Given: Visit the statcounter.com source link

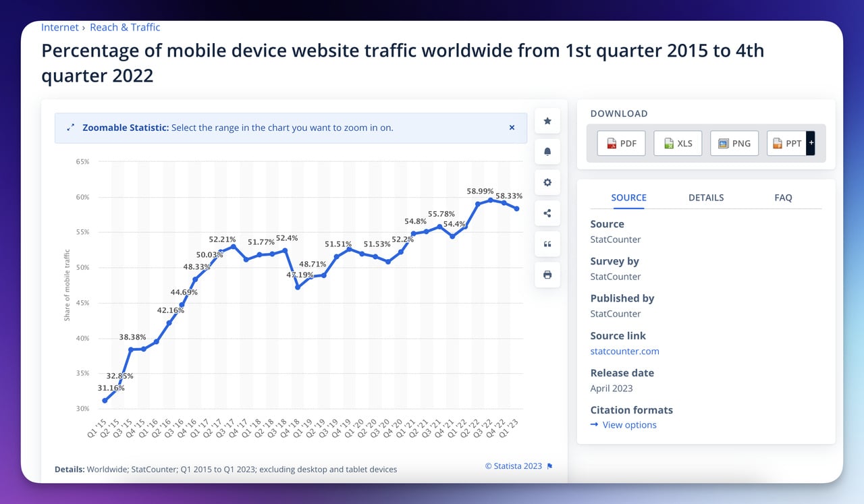Looking at the screenshot, I should pyautogui.click(x=624, y=351).
